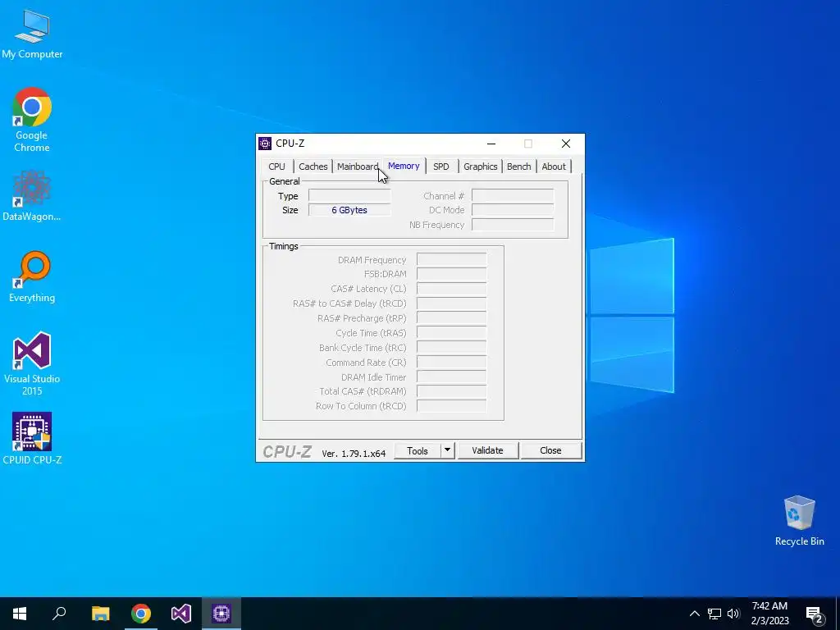This screenshot has width=840, height=630.
Task: Click the Size field showing 6 GBytes
Action: coord(349,210)
